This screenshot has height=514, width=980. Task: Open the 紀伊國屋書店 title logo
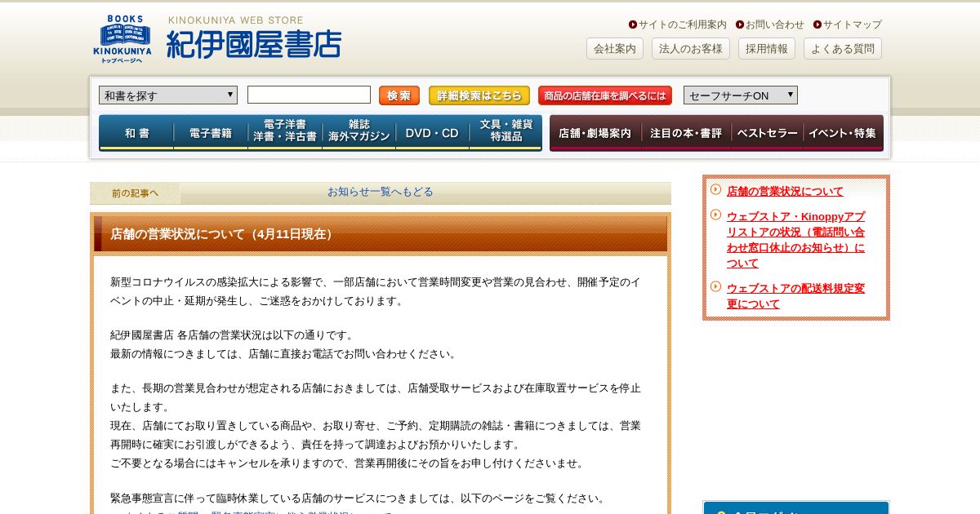[x=253, y=43]
